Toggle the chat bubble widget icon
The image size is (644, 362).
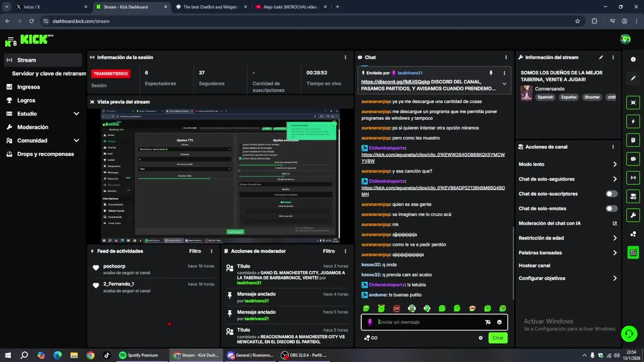click(633, 159)
